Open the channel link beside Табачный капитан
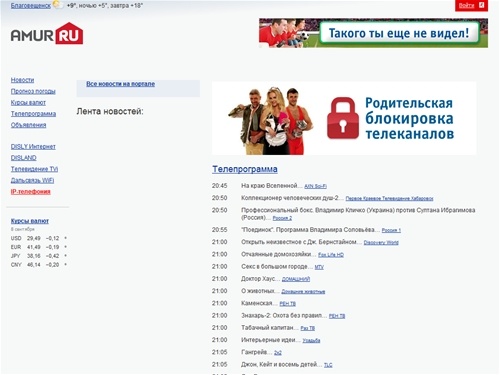 point(307,328)
